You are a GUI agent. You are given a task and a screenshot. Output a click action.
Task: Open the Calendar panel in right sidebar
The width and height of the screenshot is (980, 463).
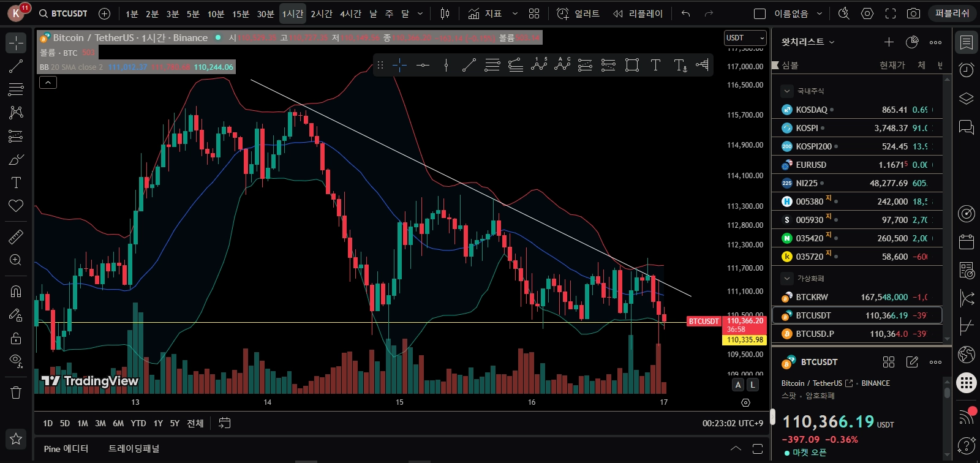pos(967,241)
